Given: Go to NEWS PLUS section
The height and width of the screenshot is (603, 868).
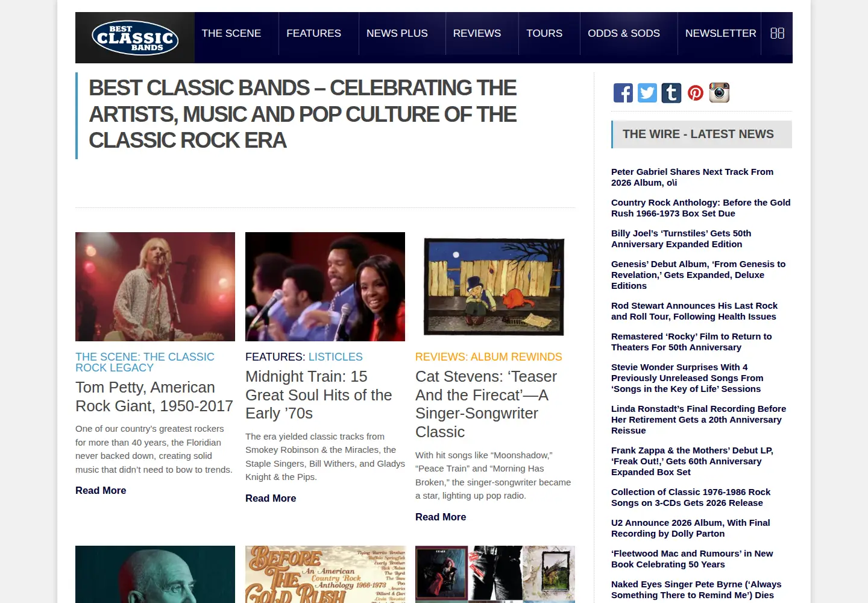Looking at the screenshot, I should tap(397, 33).
